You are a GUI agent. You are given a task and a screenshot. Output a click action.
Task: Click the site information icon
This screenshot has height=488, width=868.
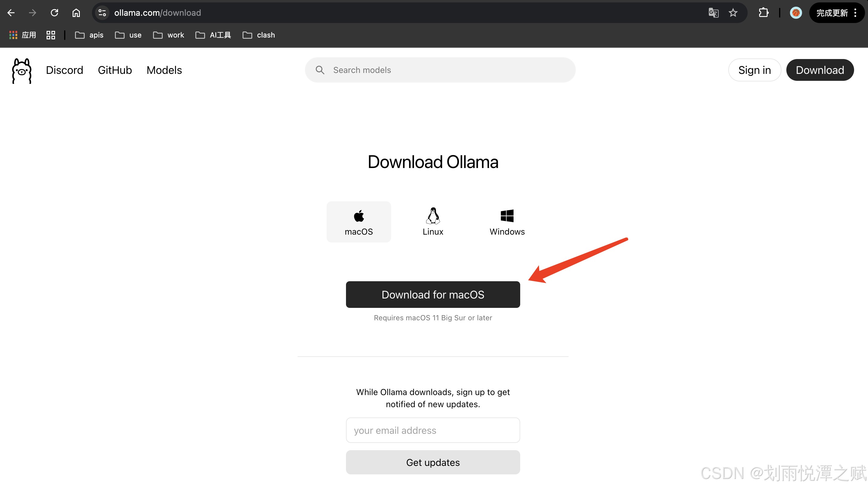[102, 13]
